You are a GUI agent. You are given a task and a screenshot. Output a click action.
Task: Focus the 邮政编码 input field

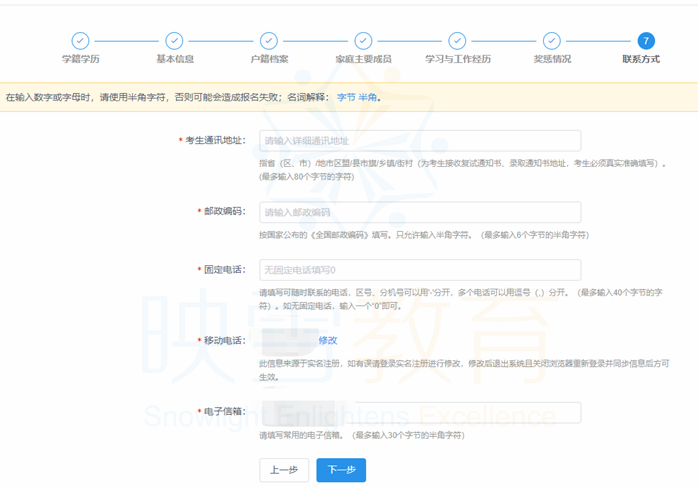coord(420,212)
